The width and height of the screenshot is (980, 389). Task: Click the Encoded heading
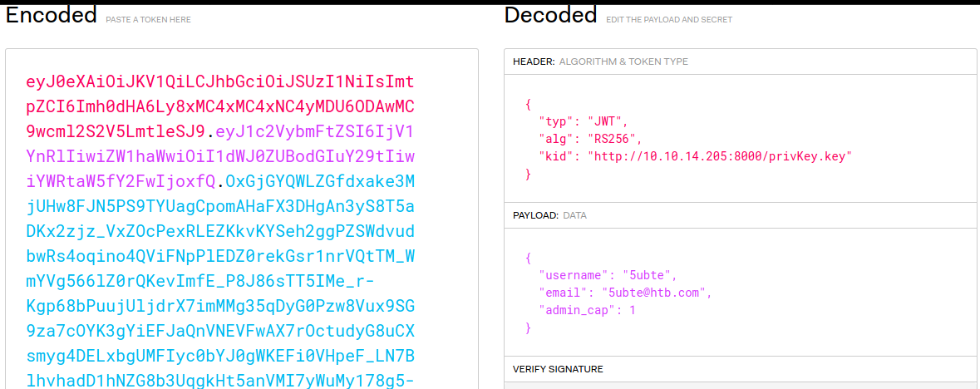[52, 15]
